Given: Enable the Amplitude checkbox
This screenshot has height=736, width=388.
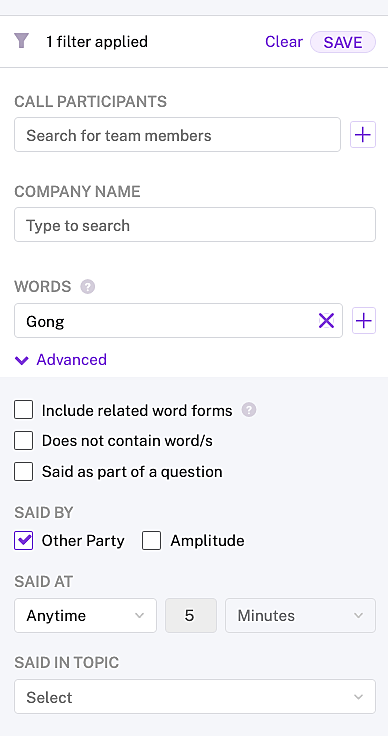Looking at the screenshot, I should (x=152, y=540).
